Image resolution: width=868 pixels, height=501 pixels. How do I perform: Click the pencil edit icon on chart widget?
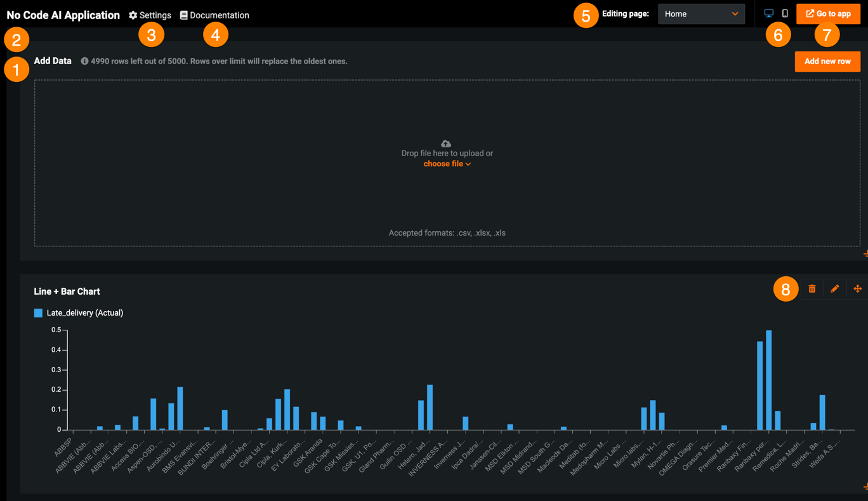[x=834, y=289]
